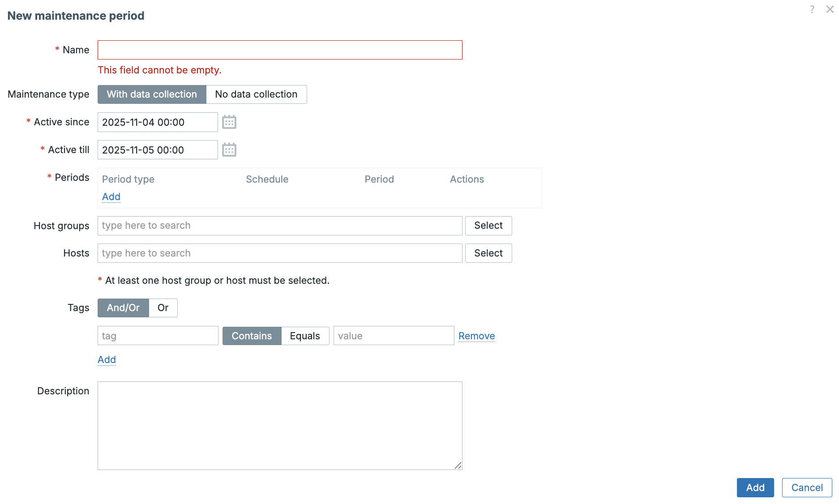
Task: Focus the Name input field
Action: coord(280,50)
